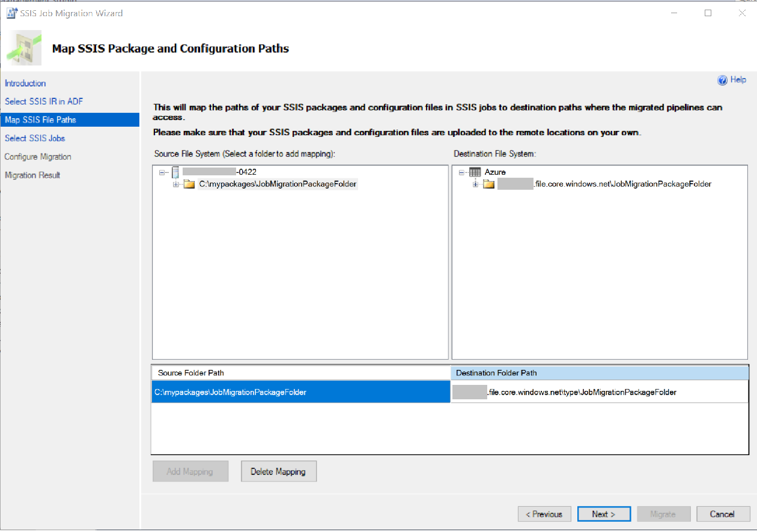The width and height of the screenshot is (757, 532).
Task: Select the C:\mypackages\JobMigrationPackageFolder tree label
Action: click(x=278, y=184)
